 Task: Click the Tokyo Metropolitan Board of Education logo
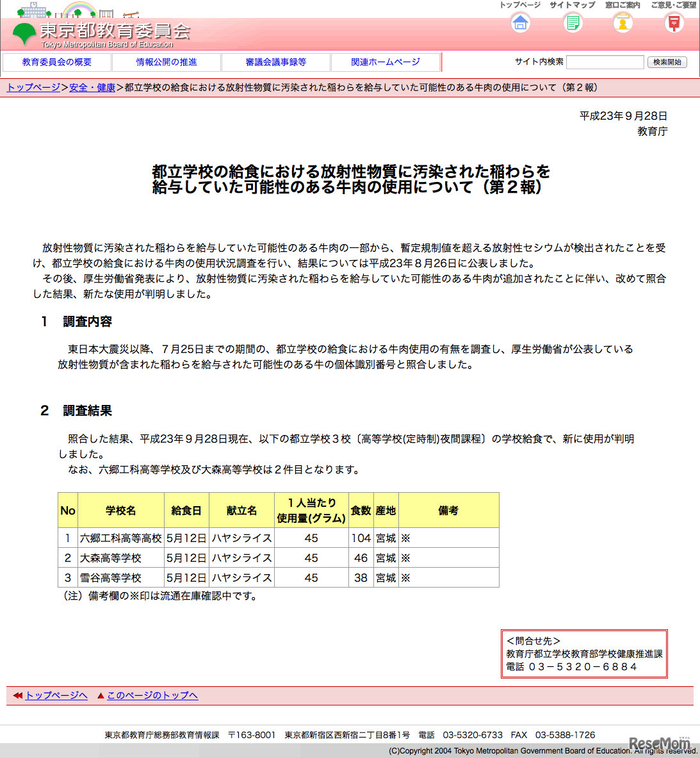[102, 32]
